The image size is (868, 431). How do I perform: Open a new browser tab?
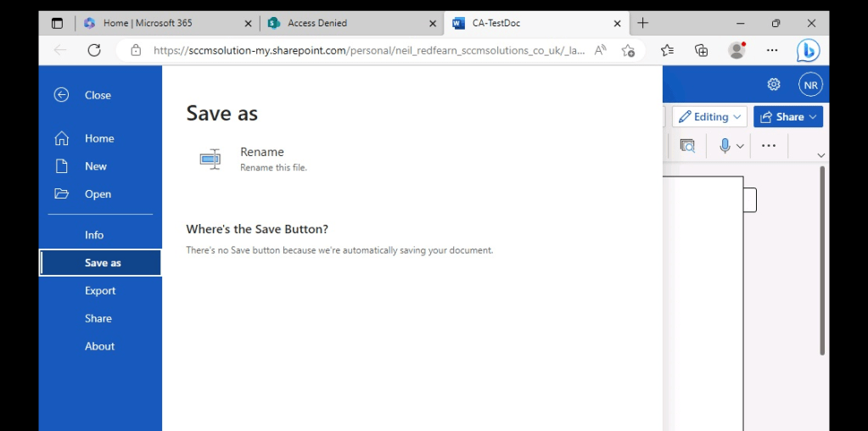[642, 23]
